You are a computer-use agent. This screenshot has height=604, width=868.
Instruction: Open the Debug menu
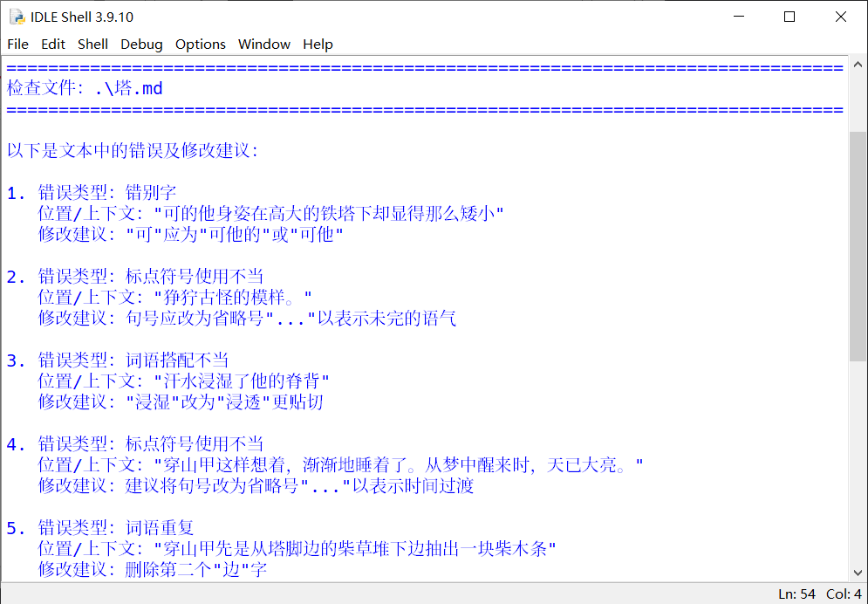pyautogui.click(x=141, y=45)
